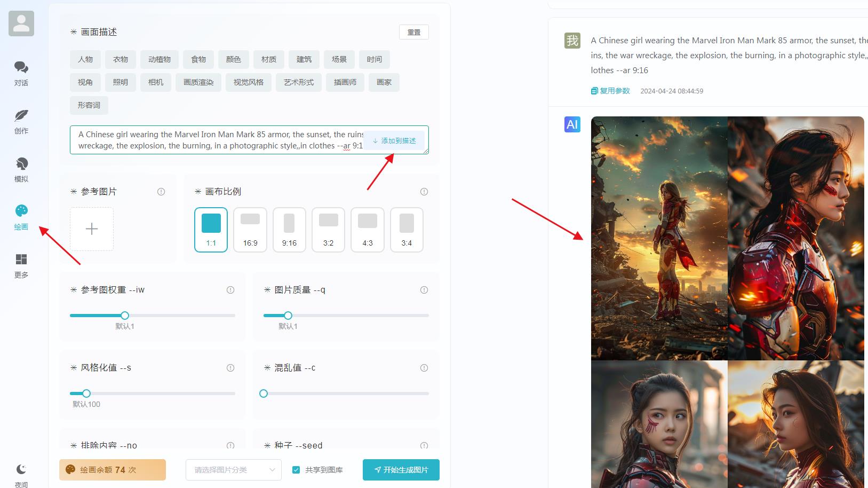Screen dimensions: 868x488
Task: Open the 颜色 prompt tag category
Action: click(234, 59)
